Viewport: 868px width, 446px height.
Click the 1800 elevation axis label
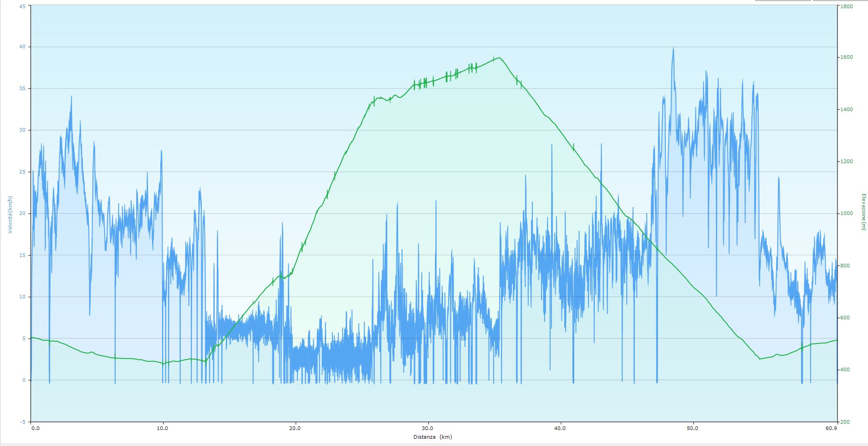click(x=847, y=6)
